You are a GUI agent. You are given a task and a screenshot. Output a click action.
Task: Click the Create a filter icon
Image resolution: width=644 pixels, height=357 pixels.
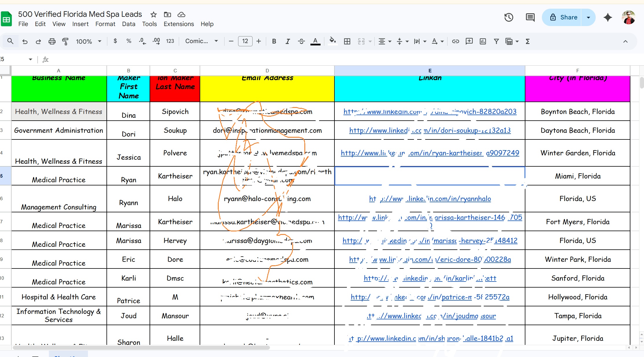[496, 41]
